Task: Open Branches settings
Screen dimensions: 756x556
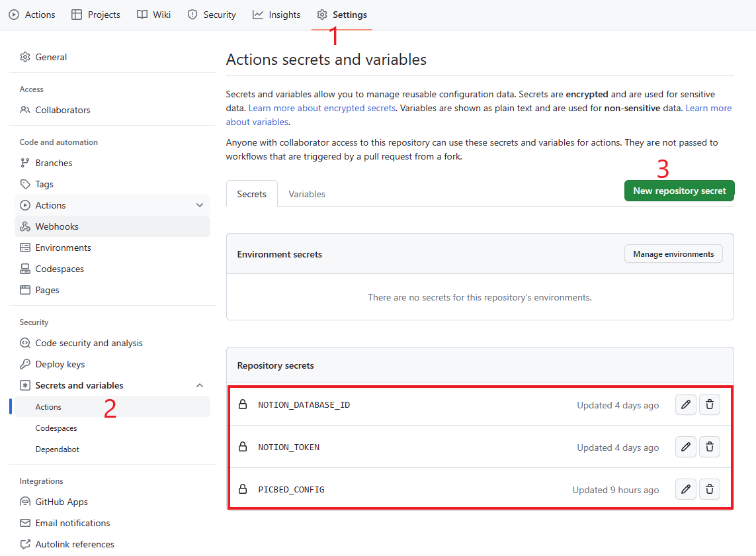Action: pos(112,163)
